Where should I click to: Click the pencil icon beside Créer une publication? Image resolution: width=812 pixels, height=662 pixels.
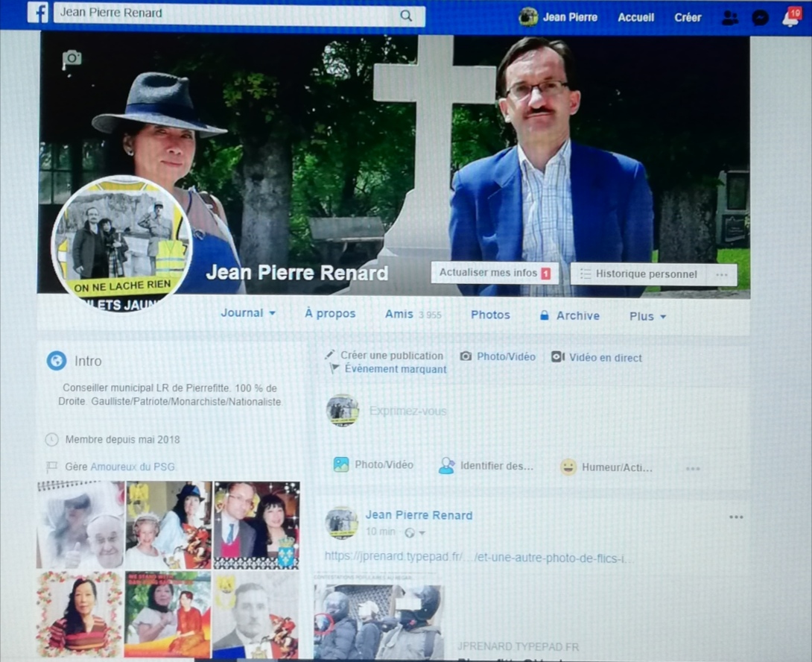(329, 355)
